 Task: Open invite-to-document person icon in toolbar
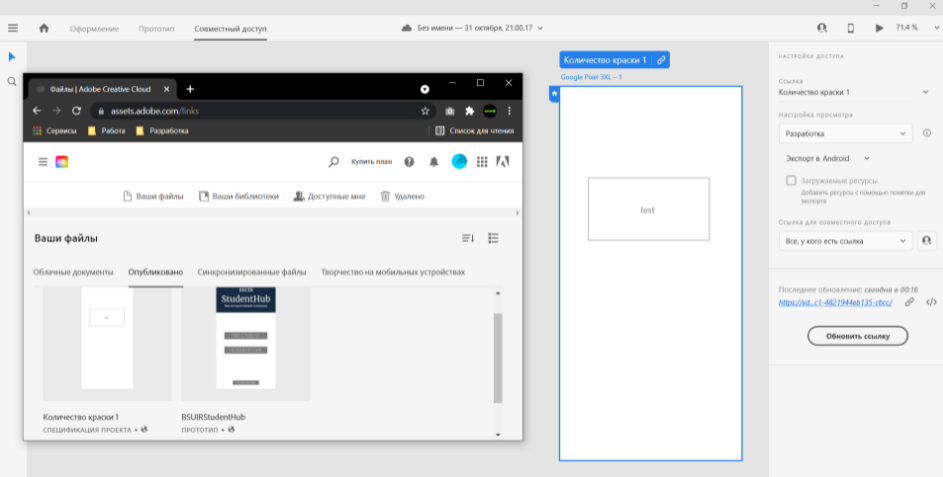822,28
